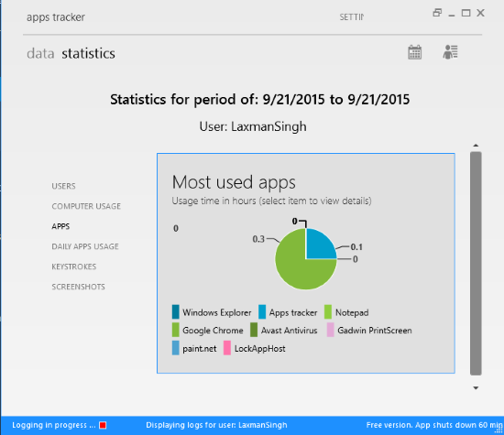Click the Google Chrome legend color
504x435 pixels.
point(176,330)
